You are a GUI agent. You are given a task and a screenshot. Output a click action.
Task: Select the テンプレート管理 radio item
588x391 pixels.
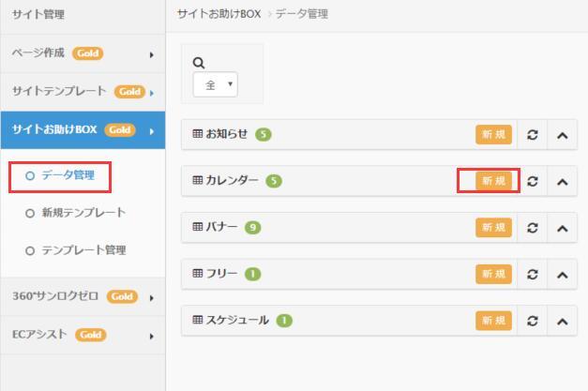pyautogui.click(x=76, y=250)
